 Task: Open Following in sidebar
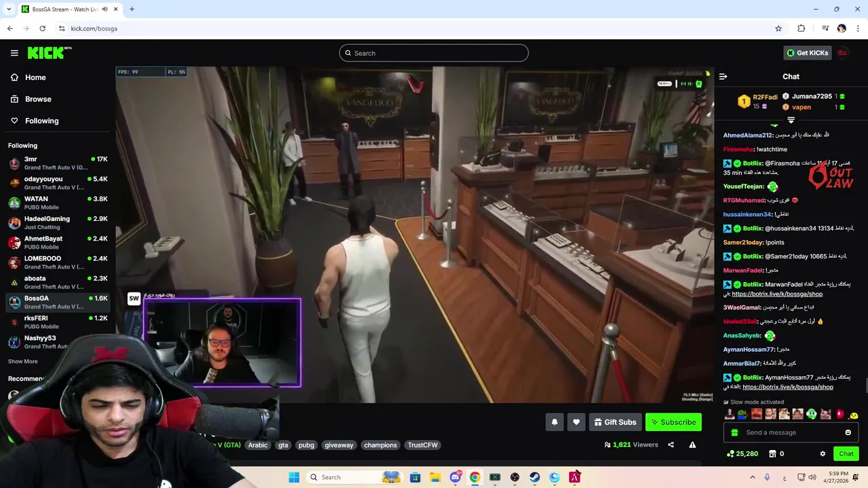pyautogui.click(x=41, y=121)
